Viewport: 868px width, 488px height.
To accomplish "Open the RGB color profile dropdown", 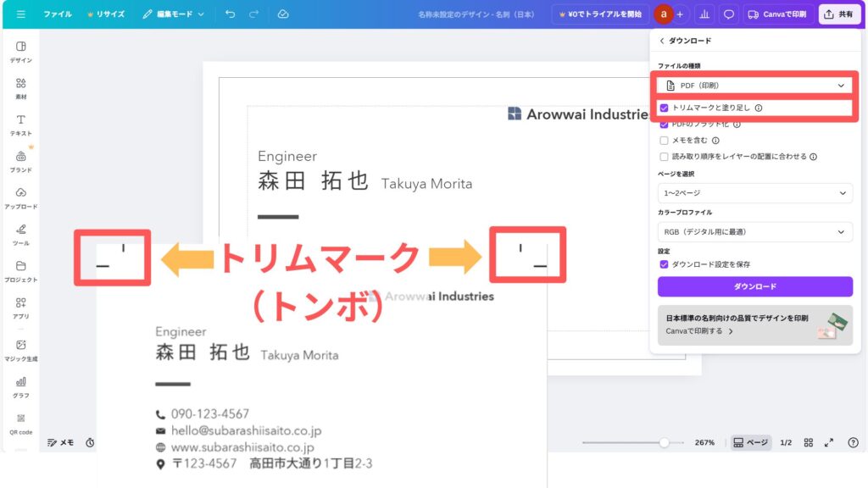I will point(754,231).
